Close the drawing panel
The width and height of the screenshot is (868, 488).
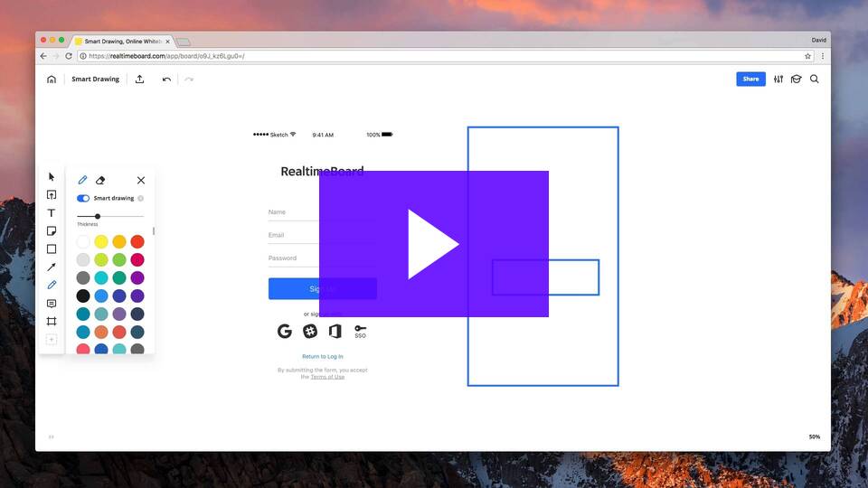[141, 181]
